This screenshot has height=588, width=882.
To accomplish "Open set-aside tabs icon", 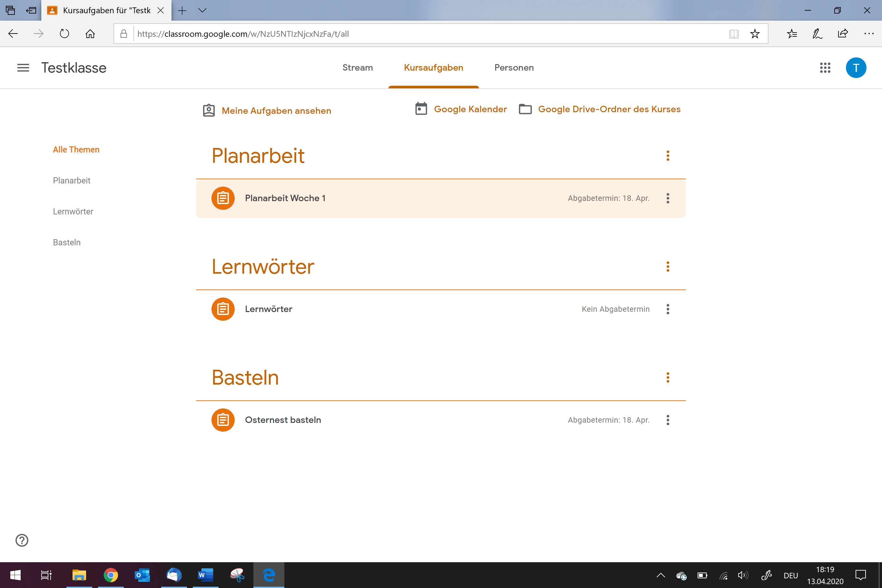I will (11, 11).
